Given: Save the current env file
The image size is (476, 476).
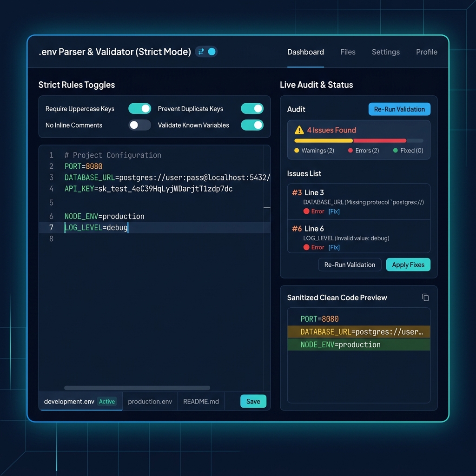Looking at the screenshot, I should click(x=253, y=401).
